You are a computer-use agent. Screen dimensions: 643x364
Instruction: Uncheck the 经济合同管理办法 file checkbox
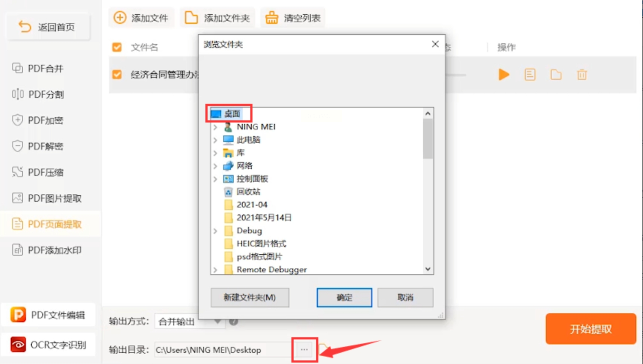(x=117, y=74)
